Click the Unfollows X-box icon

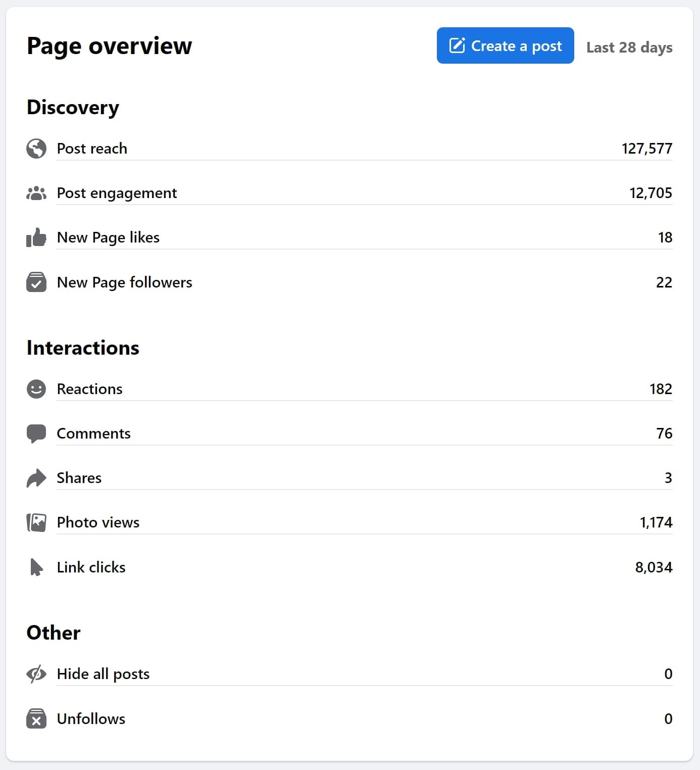(36, 718)
